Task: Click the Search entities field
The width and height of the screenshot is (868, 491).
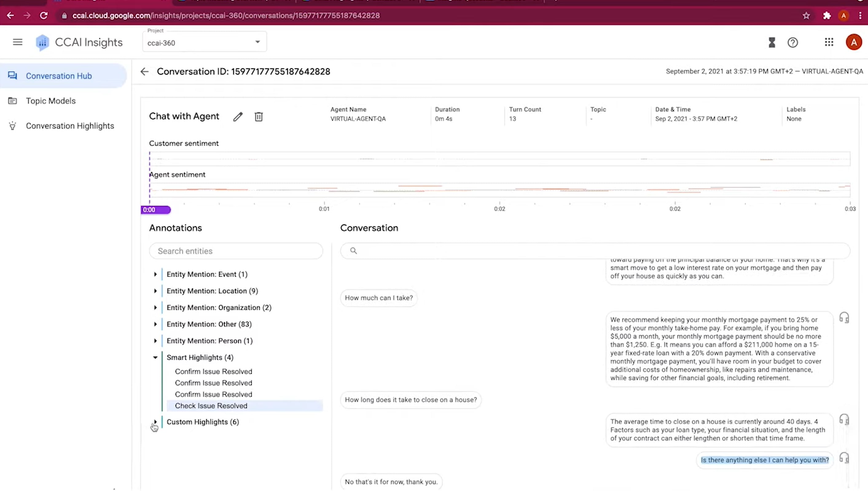Action: click(236, 251)
